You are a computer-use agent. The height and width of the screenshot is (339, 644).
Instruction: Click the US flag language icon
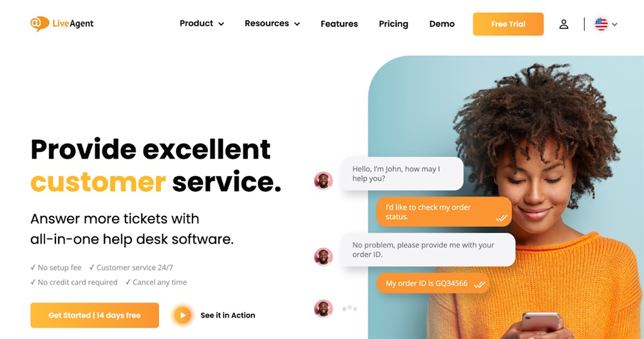tap(601, 24)
